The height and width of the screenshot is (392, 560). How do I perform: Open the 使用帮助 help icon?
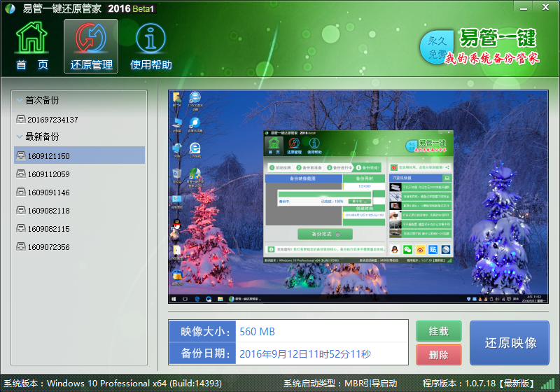[150, 46]
